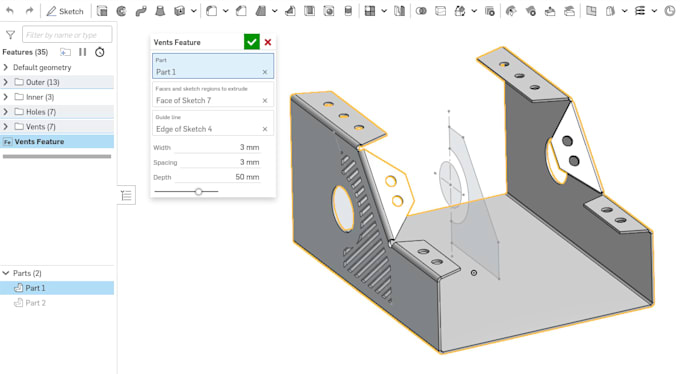Expand the Vents (7) folder

(6, 126)
